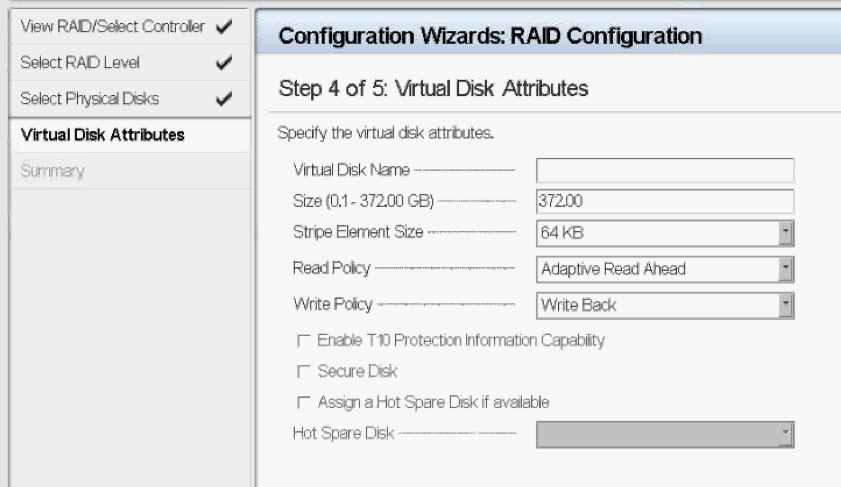The width and height of the screenshot is (841, 487).
Task: Enable T10 Protection Information Capability checkbox
Action: [303, 341]
